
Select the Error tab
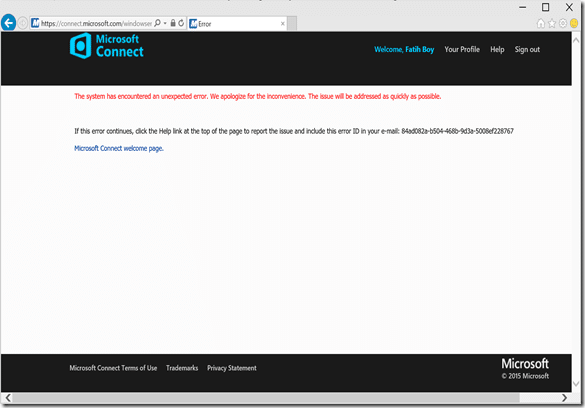point(237,24)
